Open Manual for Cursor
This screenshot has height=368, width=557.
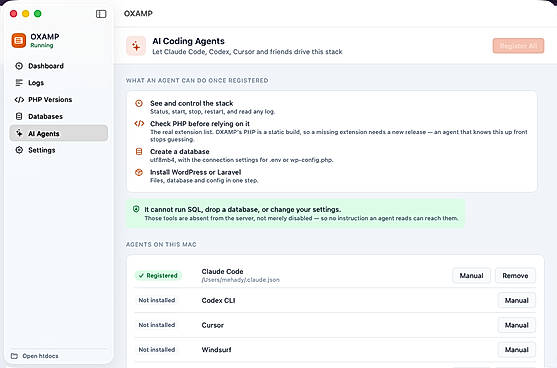517,325
